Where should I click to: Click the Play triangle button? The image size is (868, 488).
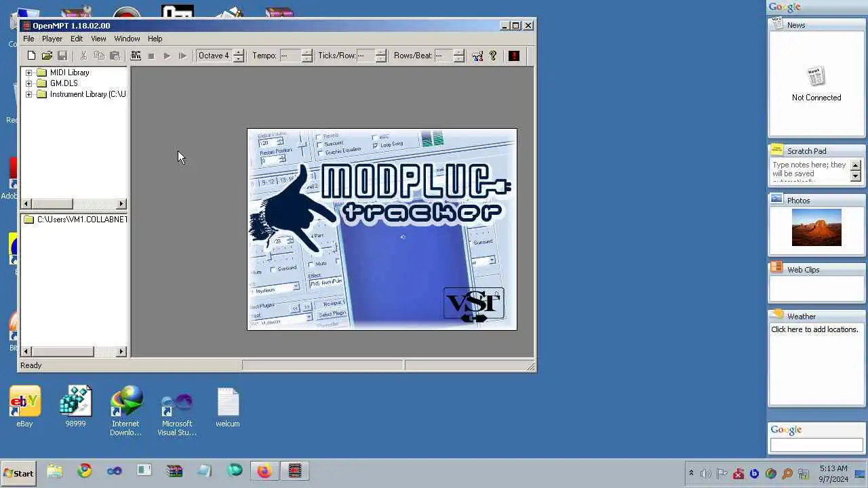[167, 56]
